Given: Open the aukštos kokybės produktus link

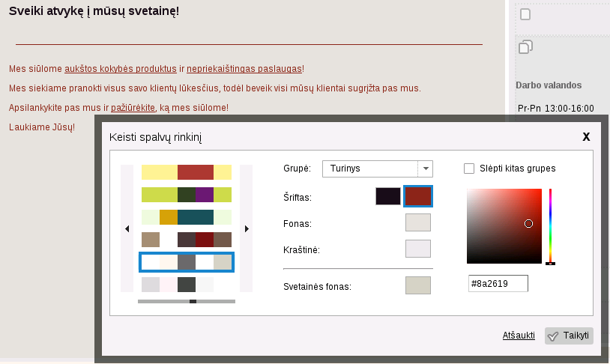Looking at the screenshot, I should [121, 69].
